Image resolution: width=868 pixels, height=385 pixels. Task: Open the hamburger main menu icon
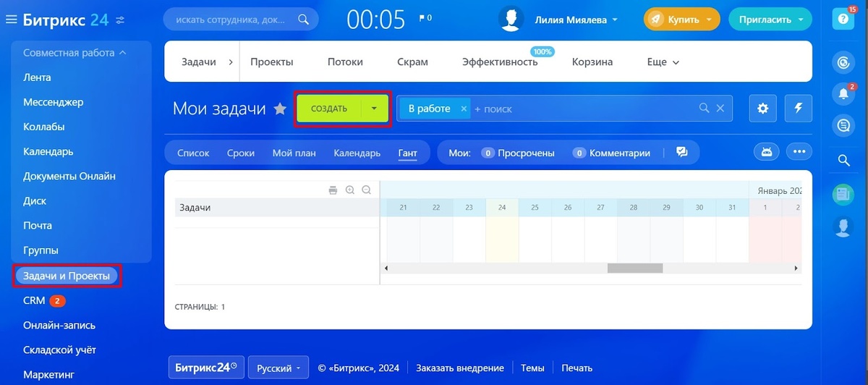[11, 20]
